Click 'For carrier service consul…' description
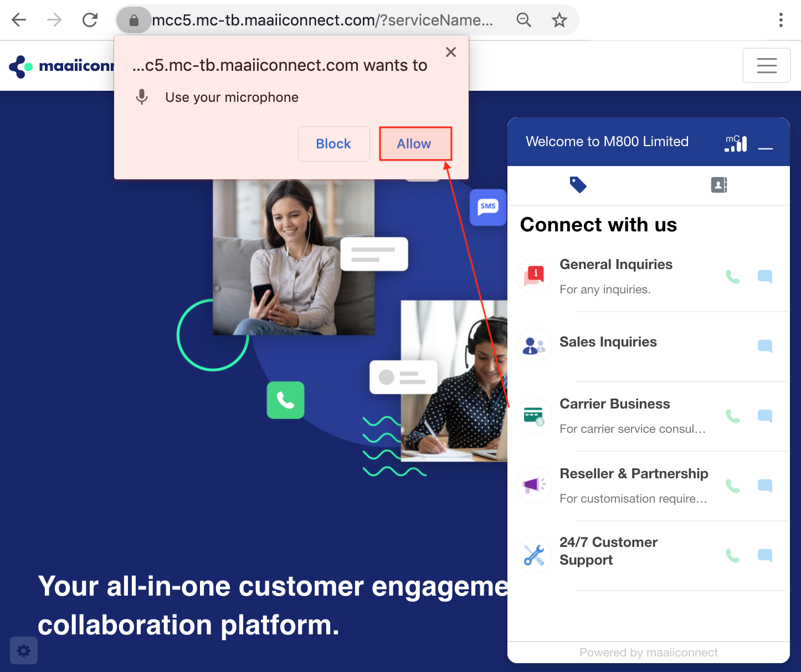Viewport: 801px width, 672px height. (x=633, y=429)
